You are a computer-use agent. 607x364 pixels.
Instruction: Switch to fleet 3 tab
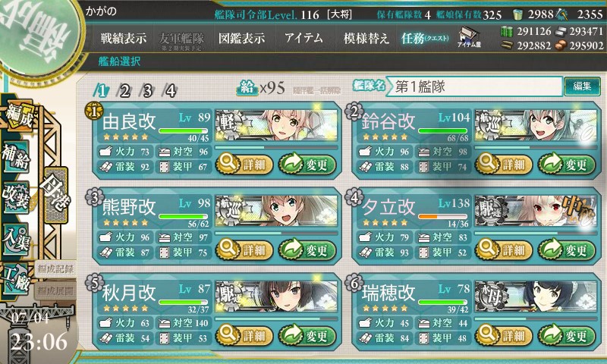[147, 91]
